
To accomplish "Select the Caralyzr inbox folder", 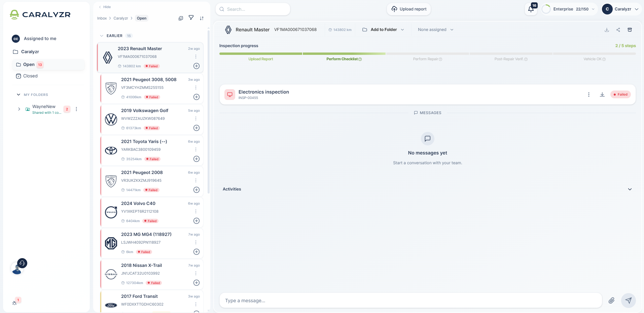I will [x=30, y=52].
